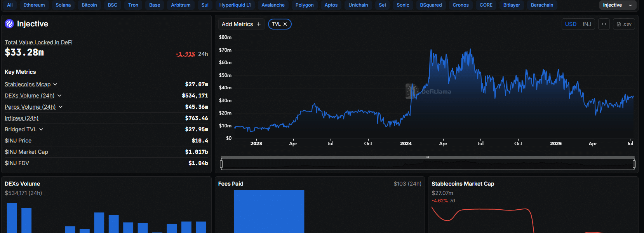The image size is (644, 233).
Task: Click the Fees Paid card heading
Action: 231,184
